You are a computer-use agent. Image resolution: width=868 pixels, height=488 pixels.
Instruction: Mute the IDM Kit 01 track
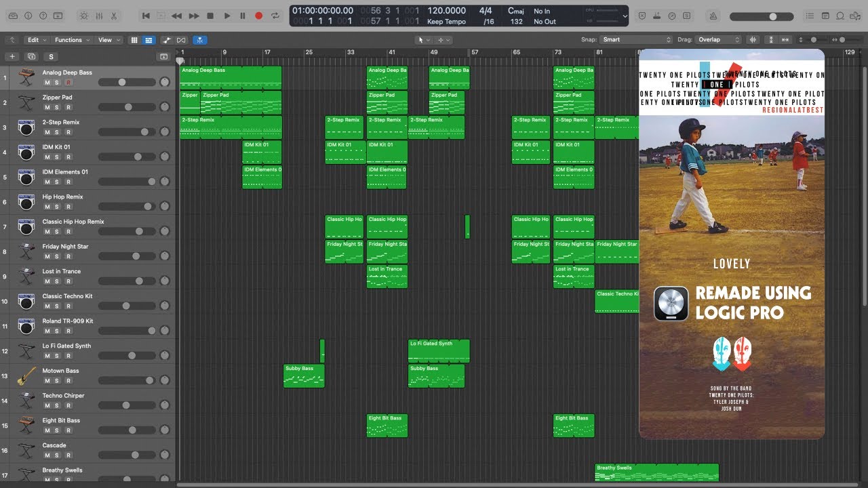click(x=47, y=157)
